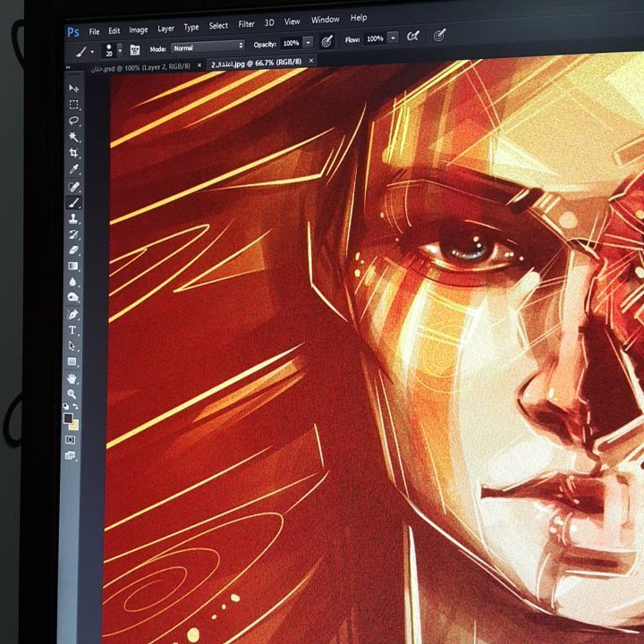Open the Window menu
The height and width of the screenshot is (644, 644).
(x=326, y=20)
